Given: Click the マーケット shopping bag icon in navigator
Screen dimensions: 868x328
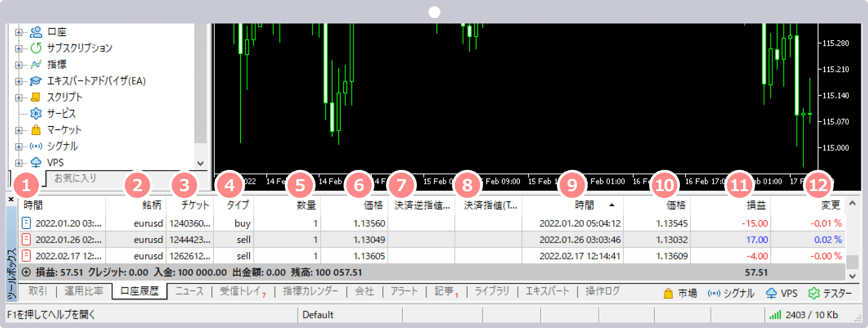Looking at the screenshot, I should click(x=36, y=130).
